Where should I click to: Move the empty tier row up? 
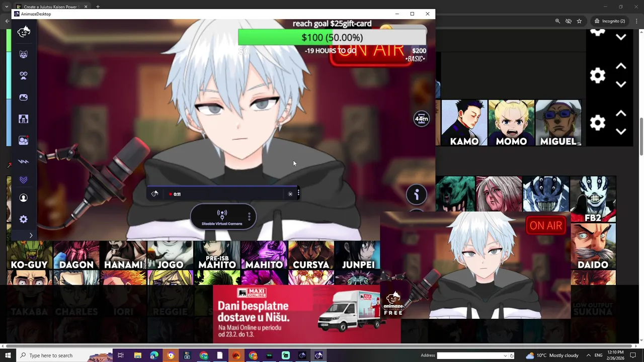tap(621, 67)
